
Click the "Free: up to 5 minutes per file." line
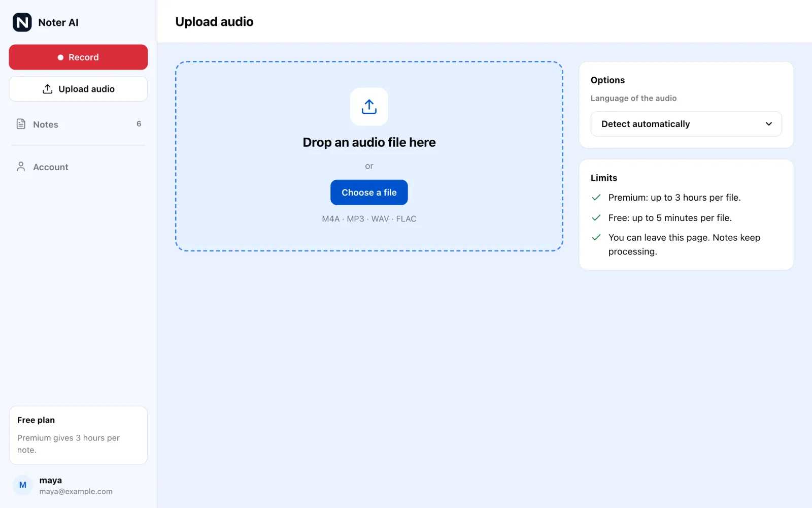[x=670, y=218]
